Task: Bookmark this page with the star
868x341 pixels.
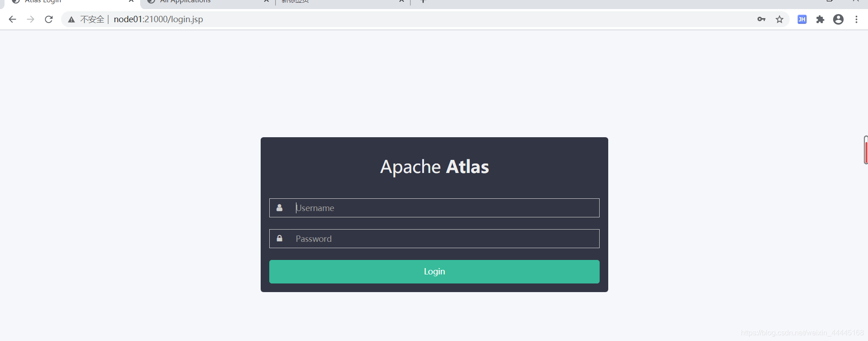Action: 779,19
